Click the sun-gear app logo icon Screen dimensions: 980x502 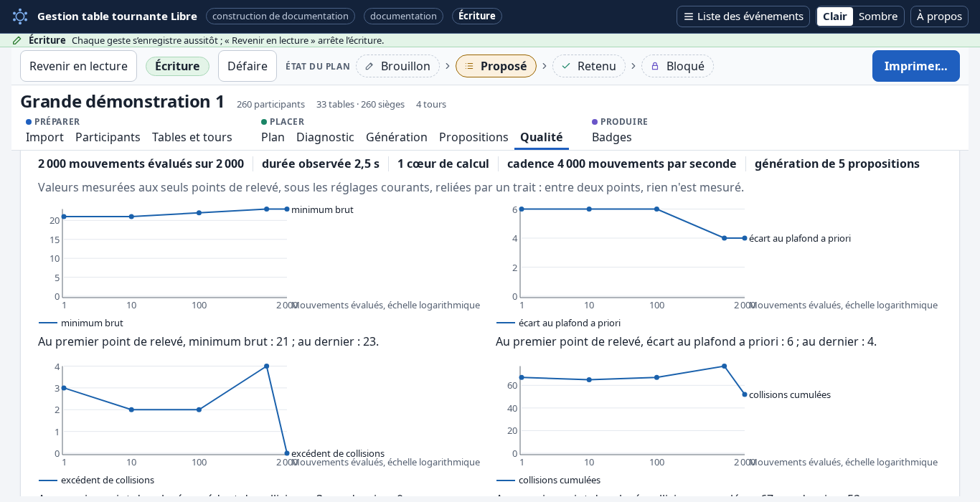[20, 16]
